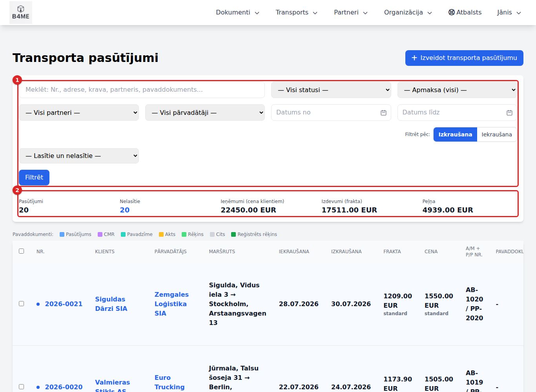This screenshot has width=536, height=392.
Task: Open client Valmieras Stikls AS link
Action: pyautogui.click(x=113, y=386)
